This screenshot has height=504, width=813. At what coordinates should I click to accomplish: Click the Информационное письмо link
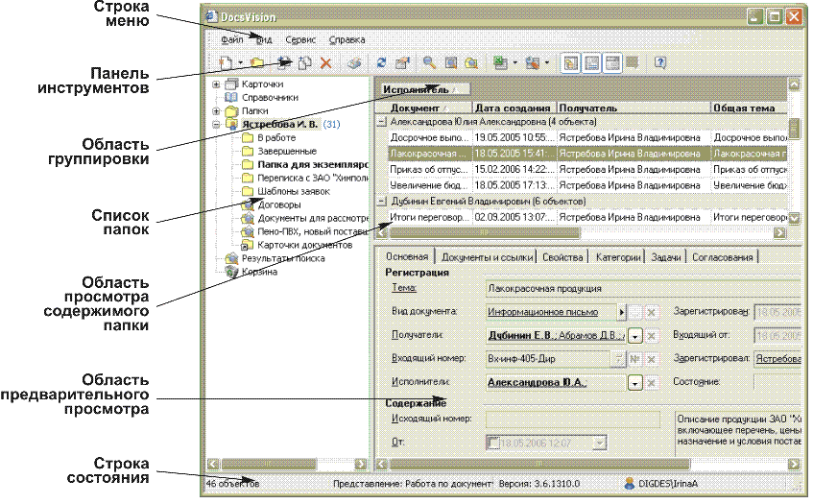[x=543, y=312]
